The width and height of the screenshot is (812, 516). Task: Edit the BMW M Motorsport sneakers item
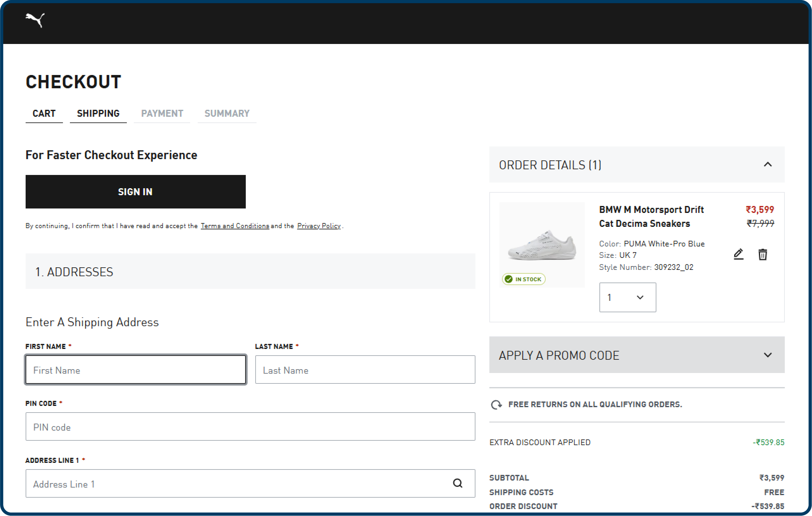click(x=738, y=254)
